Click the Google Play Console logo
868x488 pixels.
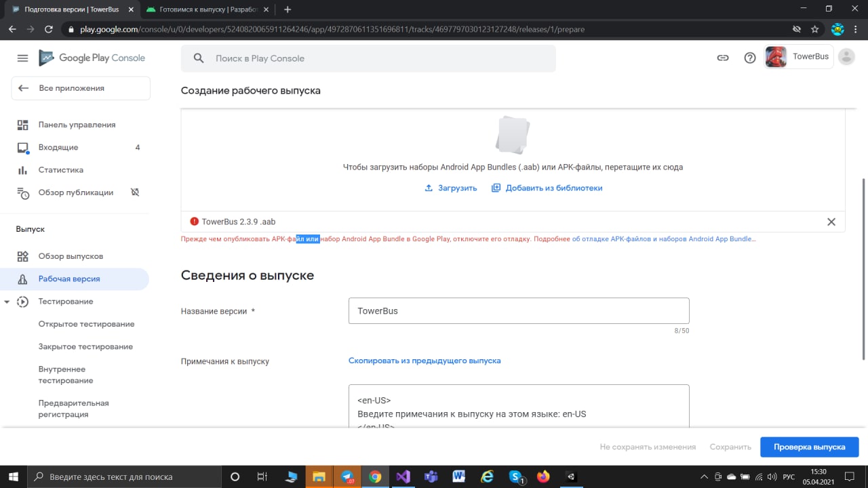coord(92,58)
